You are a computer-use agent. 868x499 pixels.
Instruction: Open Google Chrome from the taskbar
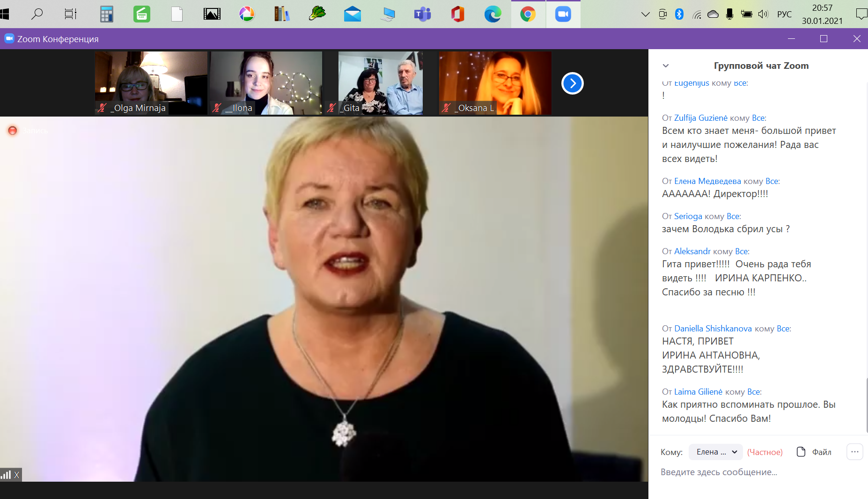click(x=528, y=15)
